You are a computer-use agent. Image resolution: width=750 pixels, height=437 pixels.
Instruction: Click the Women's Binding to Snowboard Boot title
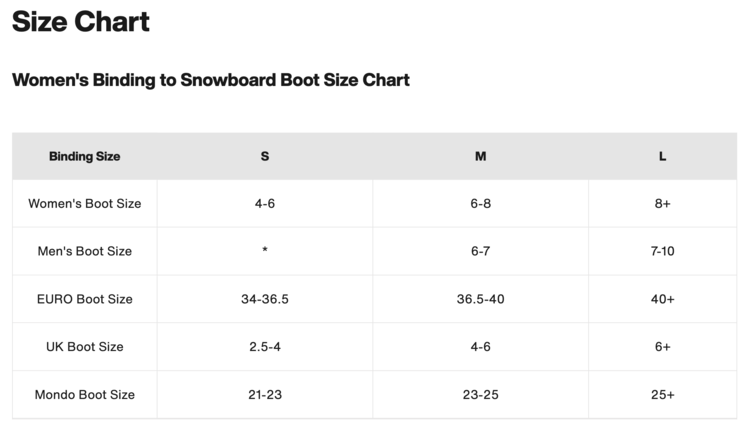click(211, 80)
